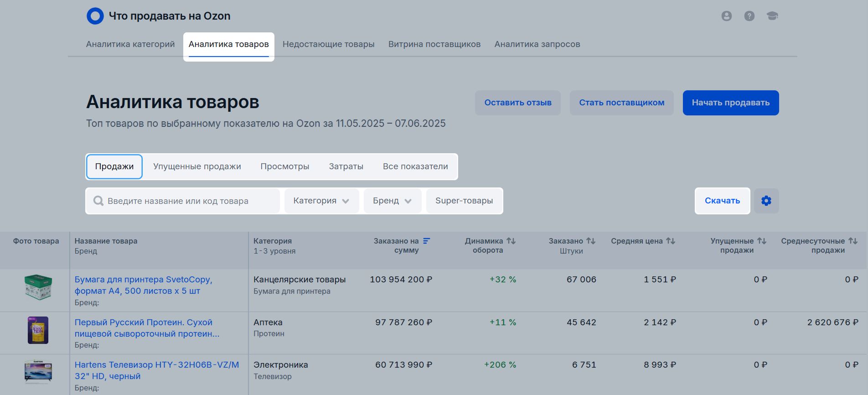Open Недостающие товары tab

329,44
